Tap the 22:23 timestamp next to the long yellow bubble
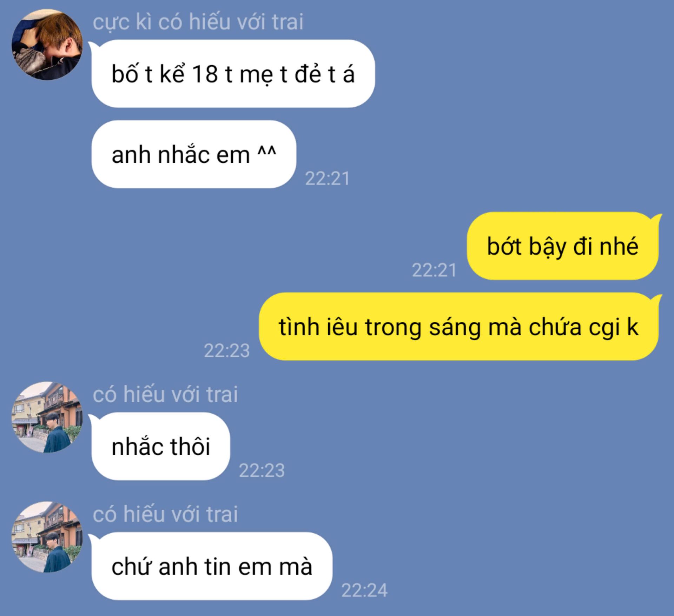Screen dimensions: 674x616 [x=227, y=350]
